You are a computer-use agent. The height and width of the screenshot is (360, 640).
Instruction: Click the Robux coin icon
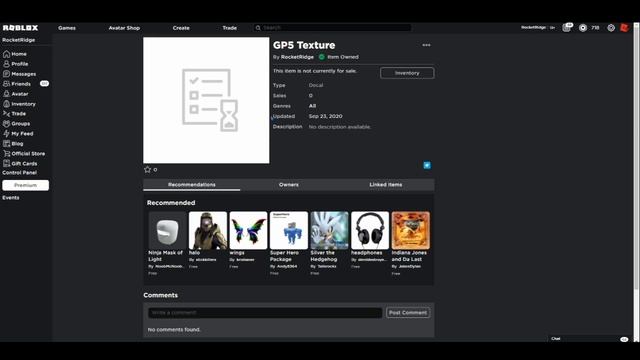(583, 28)
